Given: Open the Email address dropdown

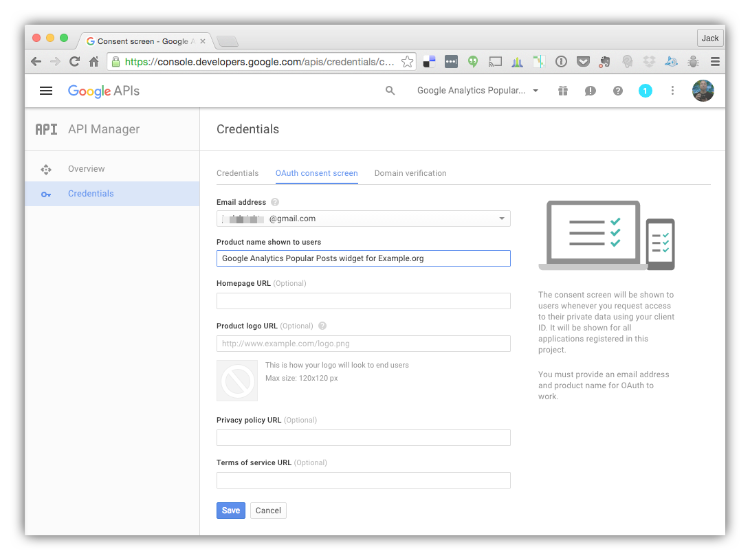Looking at the screenshot, I should coord(364,219).
